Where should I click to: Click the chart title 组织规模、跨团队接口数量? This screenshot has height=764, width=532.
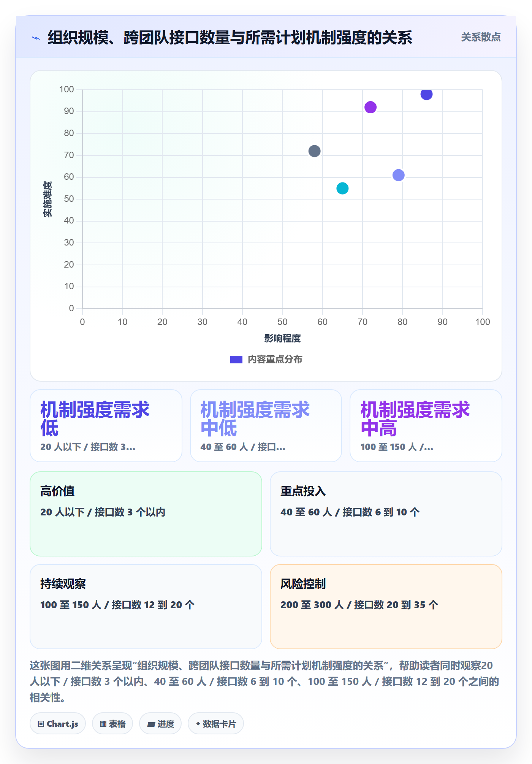click(230, 38)
